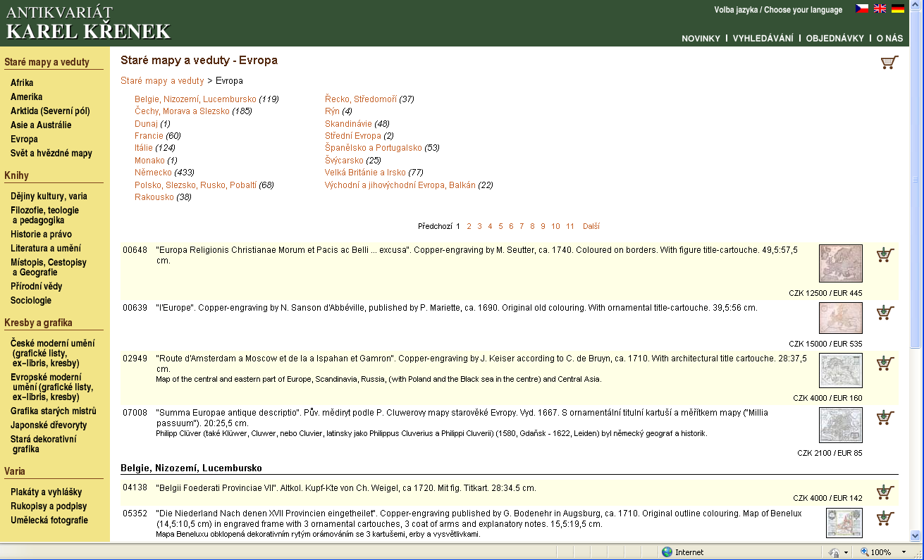Open thumbnail of Die Niederland map 05352
Viewport: 924px width, 560px height.
coord(844,523)
